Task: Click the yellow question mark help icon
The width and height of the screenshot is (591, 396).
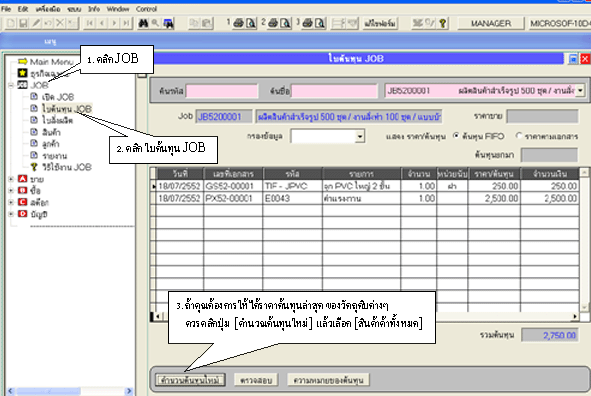Action: pos(443,23)
